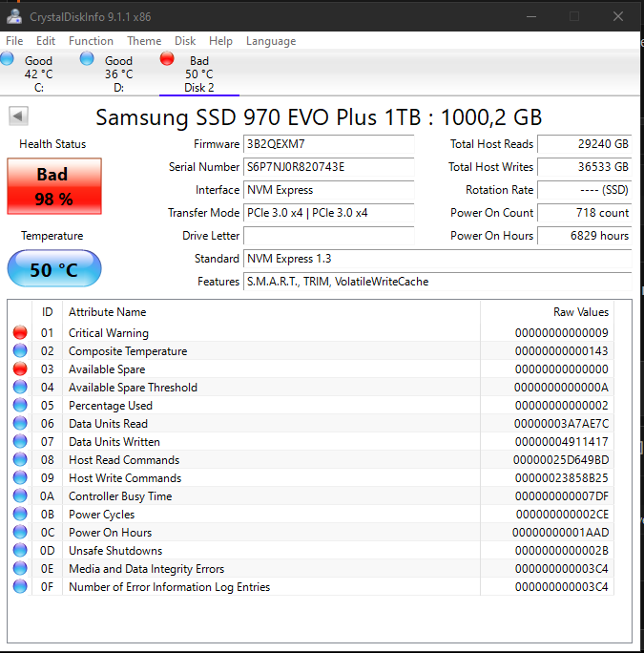The width and height of the screenshot is (644, 653).
Task: Click raw value 0000000000002B
Action: [x=562, y=551]
